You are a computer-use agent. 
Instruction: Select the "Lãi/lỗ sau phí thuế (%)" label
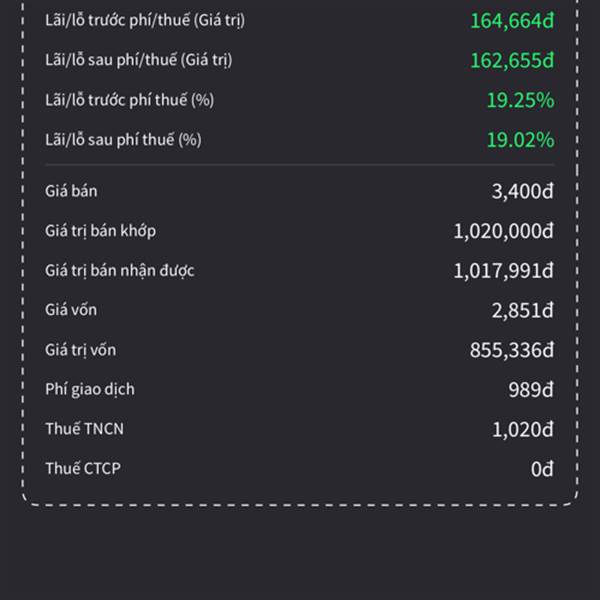[123, 140]
